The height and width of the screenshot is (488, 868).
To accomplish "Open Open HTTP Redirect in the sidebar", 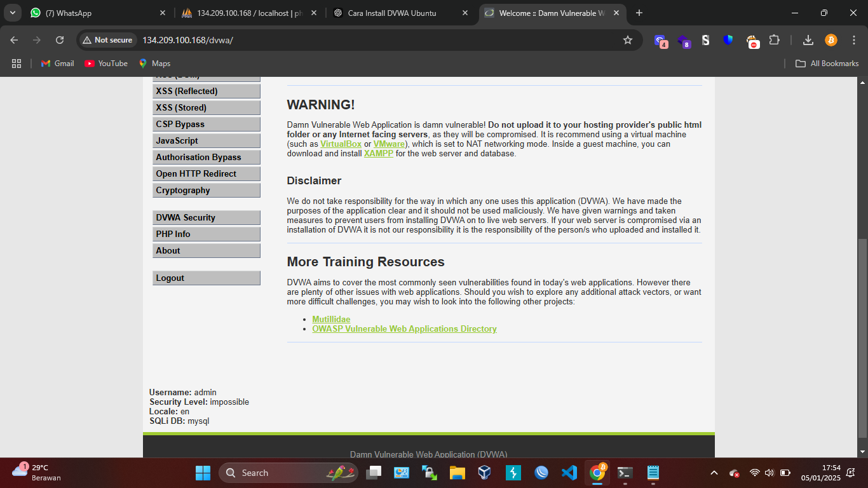I will (x=207, y=174).
